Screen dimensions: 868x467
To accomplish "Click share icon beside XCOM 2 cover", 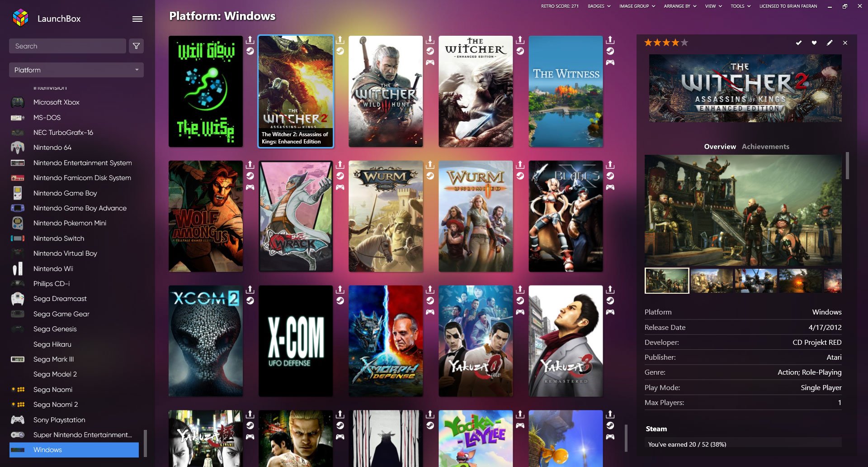I will click(x=250, y=290).
